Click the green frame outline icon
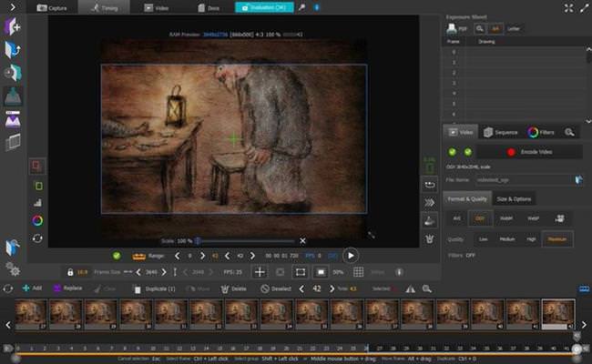The width and height of the screenshot is (592, 364). [38, 186]
